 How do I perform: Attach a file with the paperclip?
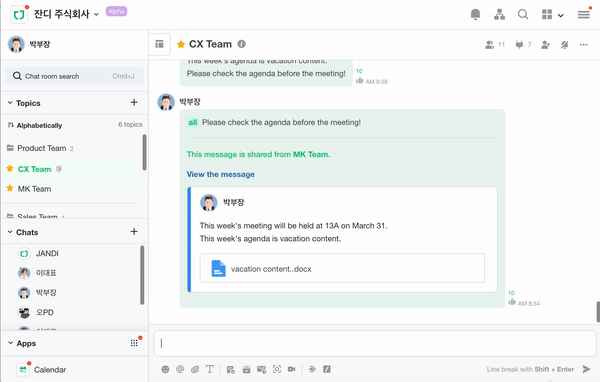195,369
